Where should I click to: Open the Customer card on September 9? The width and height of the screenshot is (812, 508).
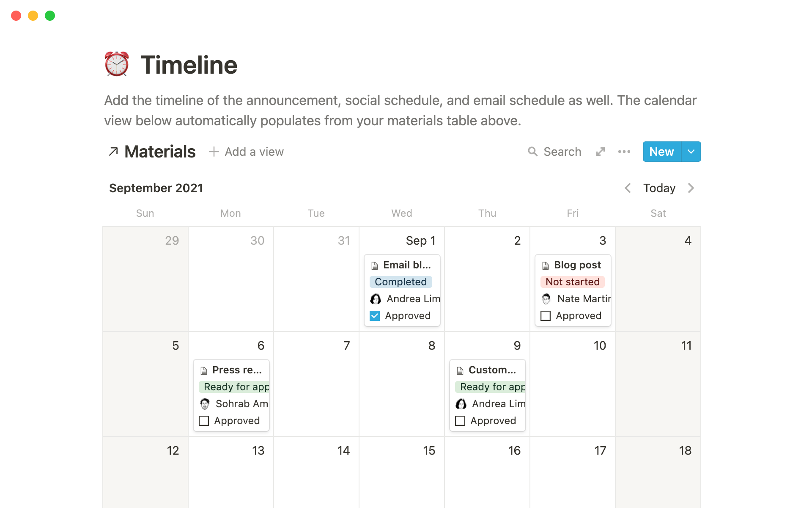pos(492,370)
